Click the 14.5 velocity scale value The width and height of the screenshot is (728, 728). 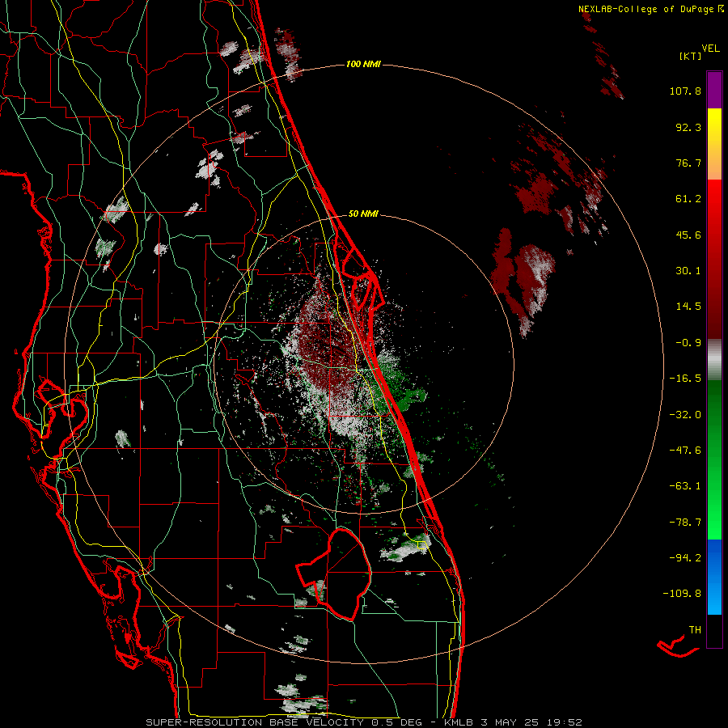[x=688, y=307]
